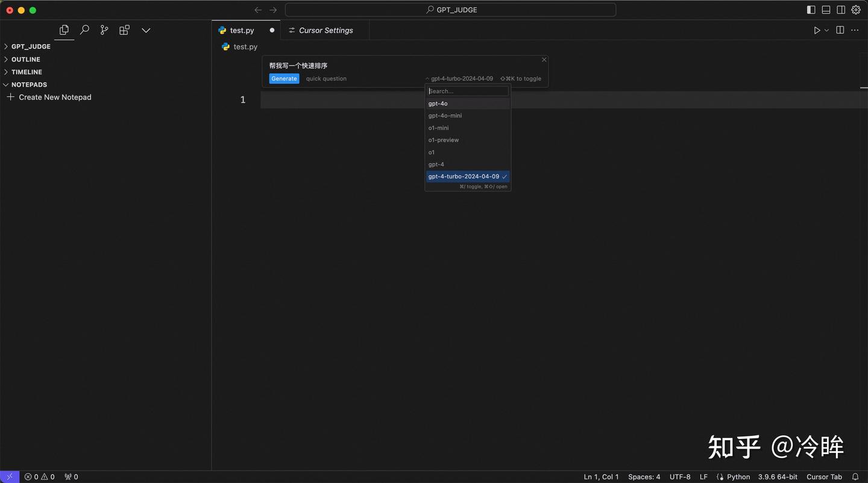Viewport: 868px width, 483px height.
Task: Open the Extensions view icon
Action: pyautogui.click(x=124, y=30)
